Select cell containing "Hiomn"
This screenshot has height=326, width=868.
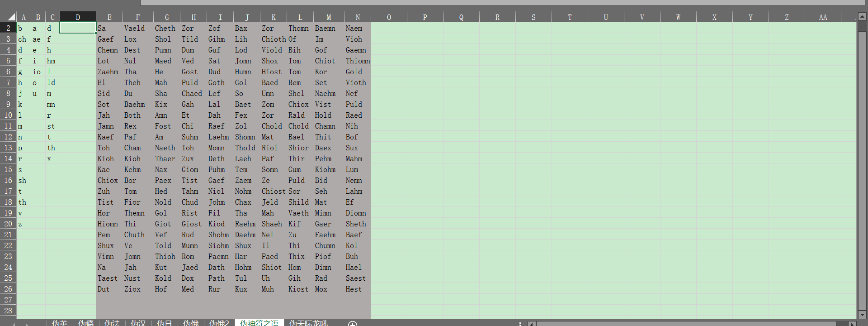pyautogui.click(x=109, y=224)
